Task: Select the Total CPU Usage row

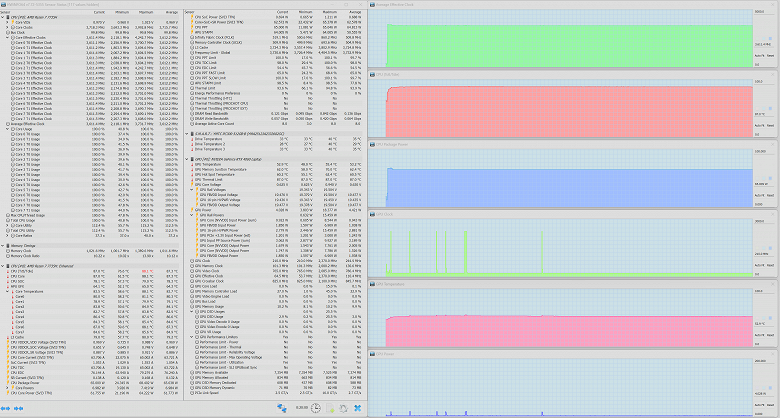Action: click(x=90, y=220)
